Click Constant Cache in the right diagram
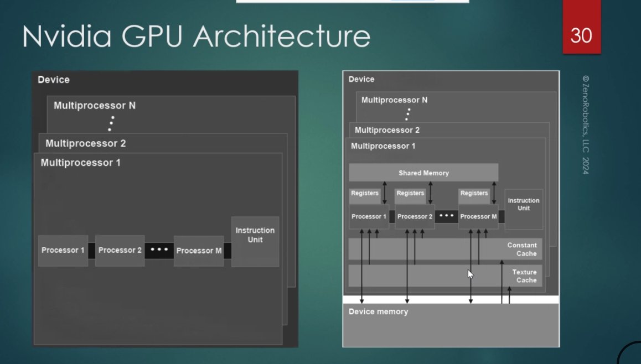This screenshot has height=364, width=641. (x=521, y=249)
